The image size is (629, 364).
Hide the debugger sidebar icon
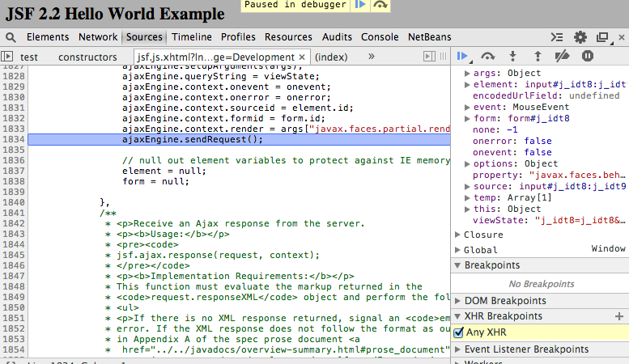(429, 57)
